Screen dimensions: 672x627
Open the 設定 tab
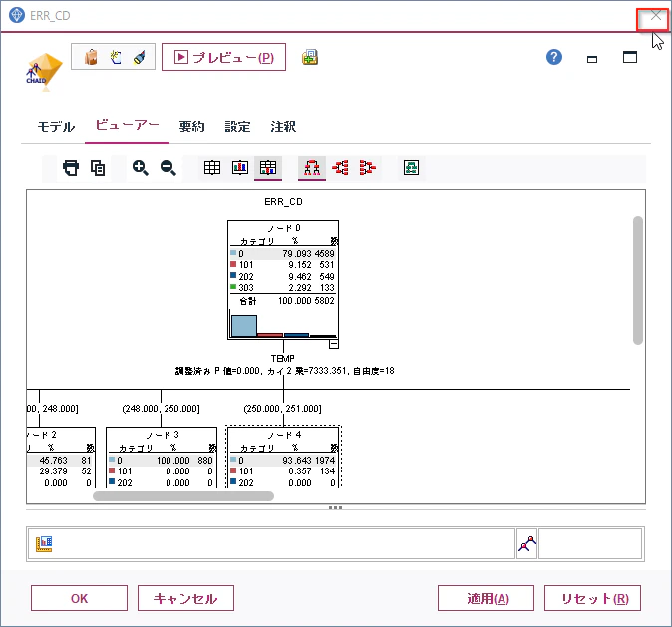[237, 127]
